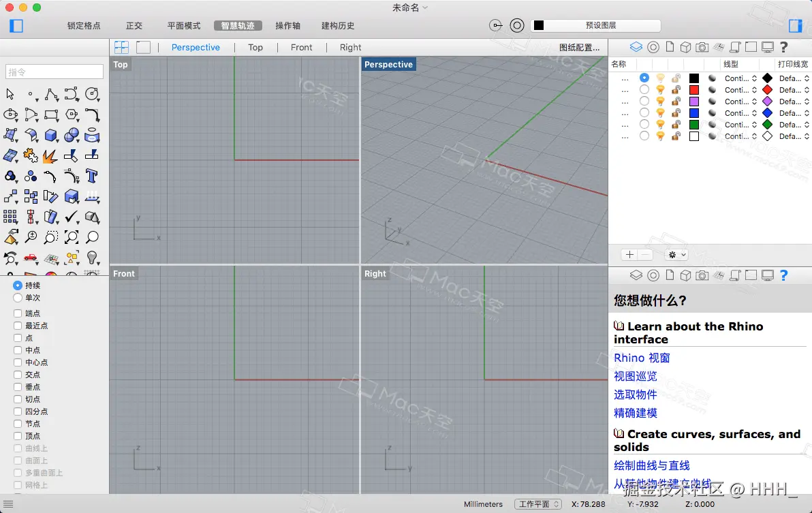Select the control point curve tool
The image size is (812, 513).
tap(72, 94)
